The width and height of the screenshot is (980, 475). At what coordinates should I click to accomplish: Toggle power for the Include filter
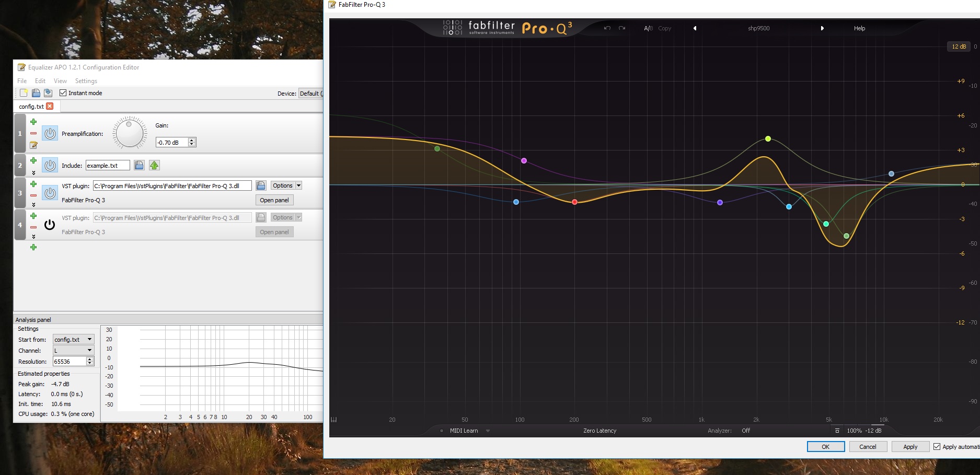pyautogui.click(x=50, y=166)
